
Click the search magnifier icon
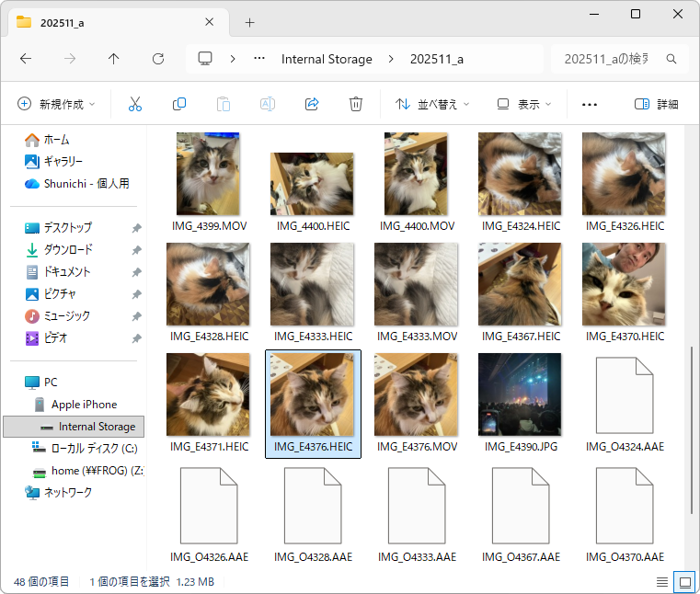click(671, 59)
